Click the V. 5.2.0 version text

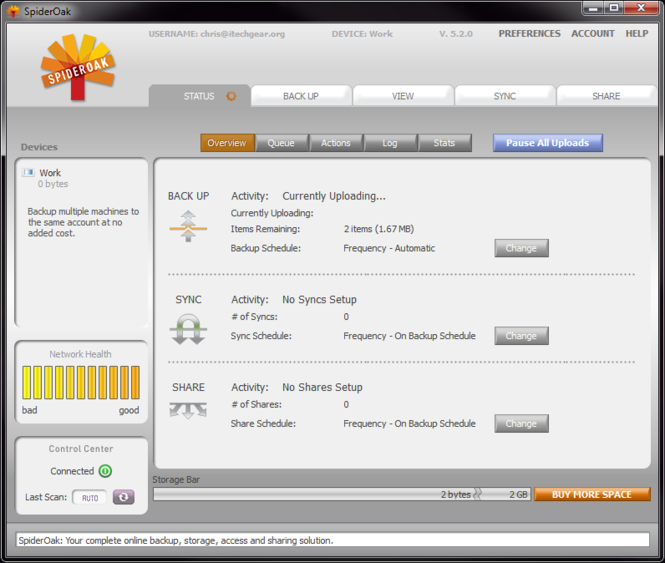[x=456, y=34]
